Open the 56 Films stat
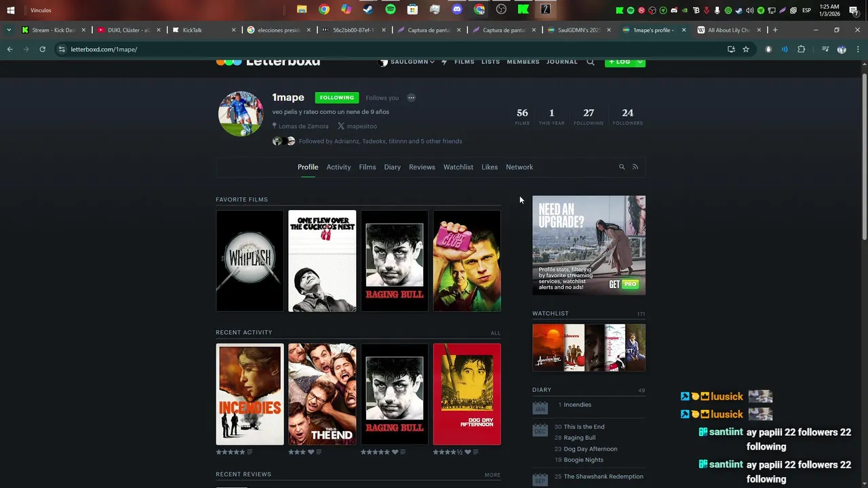This screenshot has height=488, width=868. pos(522,116)
